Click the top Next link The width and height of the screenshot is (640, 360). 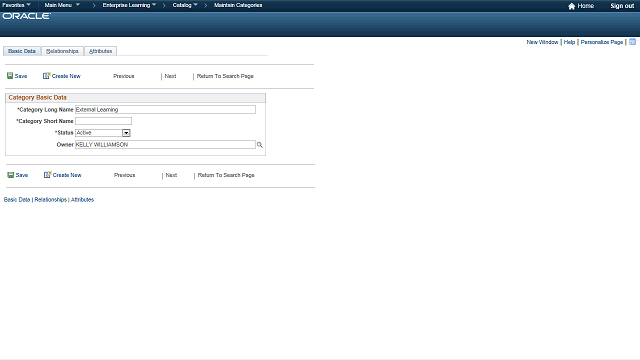tap(170, 76)
